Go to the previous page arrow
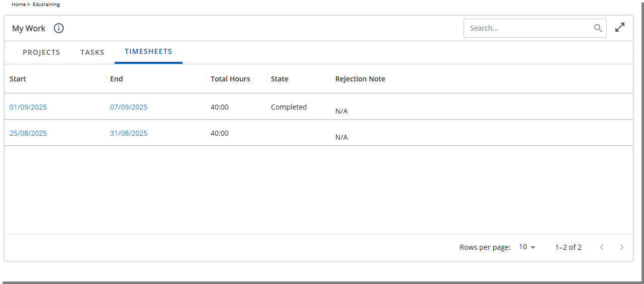The height and width of the screenshot is (284, 644). [x=602, y=247]
